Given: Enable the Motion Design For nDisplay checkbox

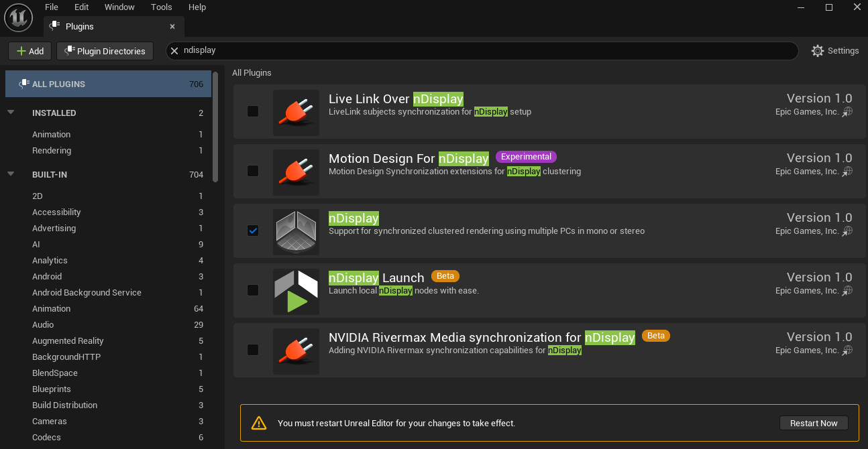Looking at the screenshot, I should [253, 171].
